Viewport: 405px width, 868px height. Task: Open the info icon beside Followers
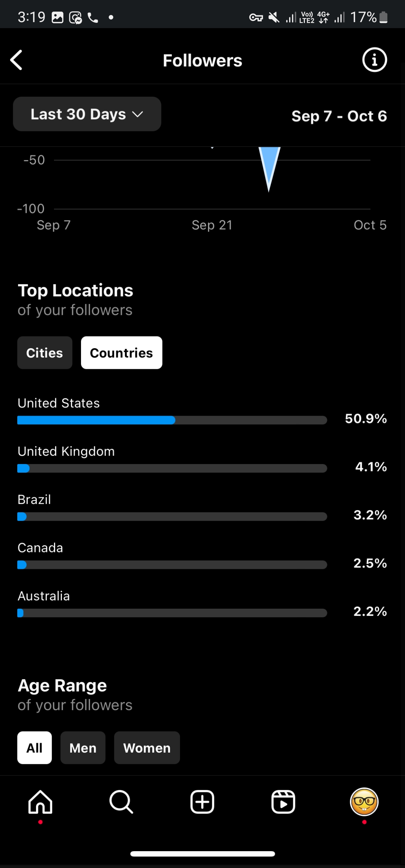pos(374,60)
